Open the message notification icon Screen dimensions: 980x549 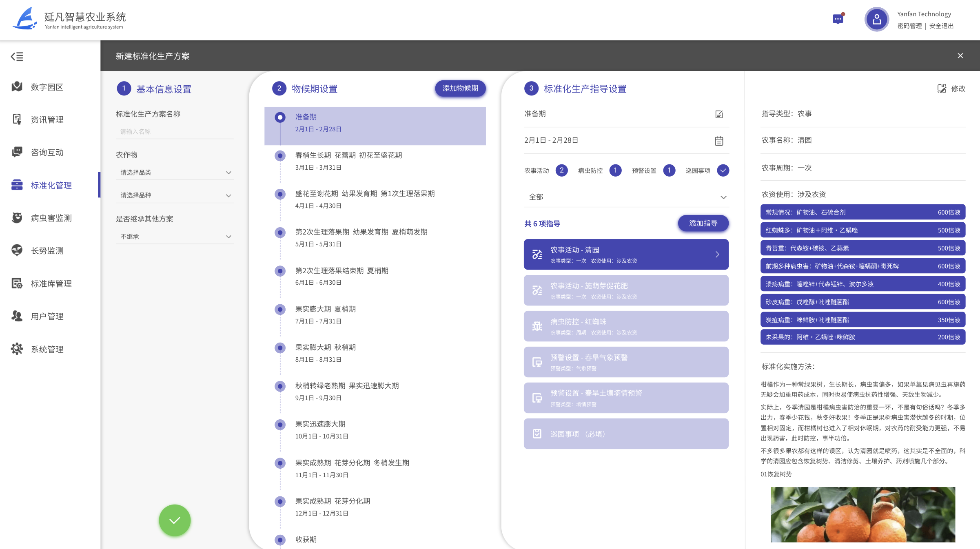click(838, 19)
